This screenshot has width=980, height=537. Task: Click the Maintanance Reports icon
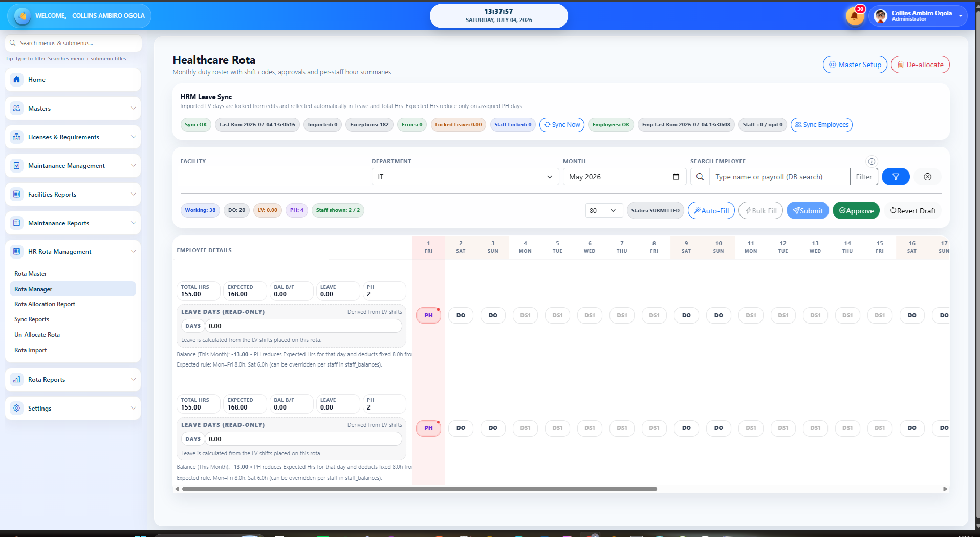(17, 223)
